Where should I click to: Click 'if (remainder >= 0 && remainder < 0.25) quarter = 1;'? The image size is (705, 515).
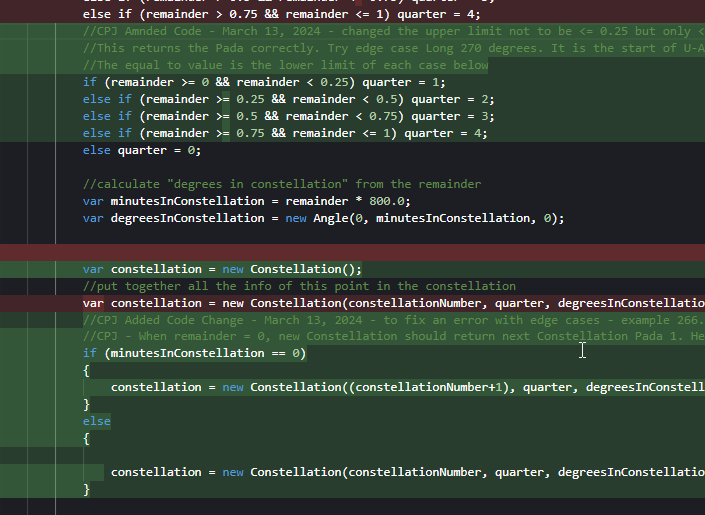click(264, 82)
